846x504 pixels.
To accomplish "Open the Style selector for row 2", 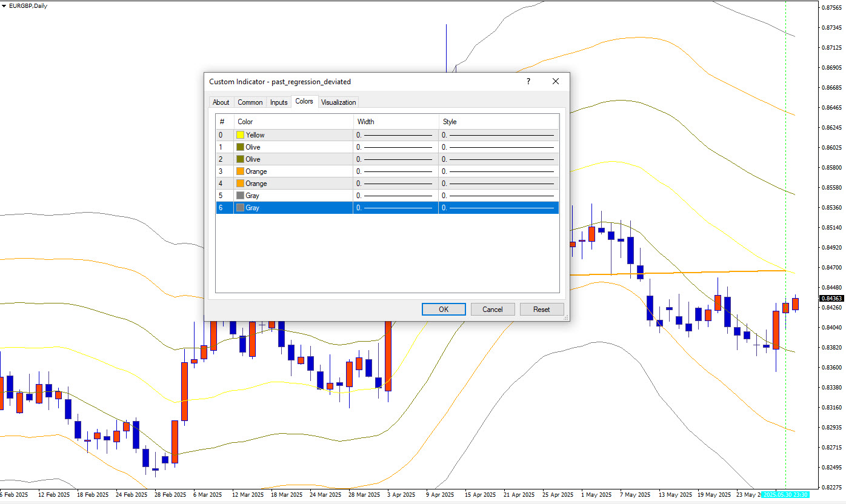I will pyautogui.click(x=498, y=159).
